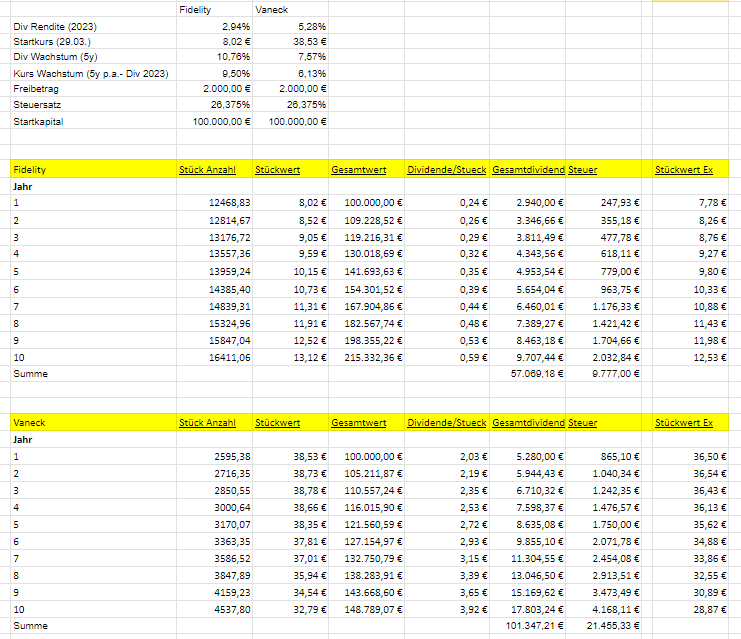Click Stück Anzahl header in Vaneck table
This screenshot has width=741, height=639.
(x=207, y=423)
